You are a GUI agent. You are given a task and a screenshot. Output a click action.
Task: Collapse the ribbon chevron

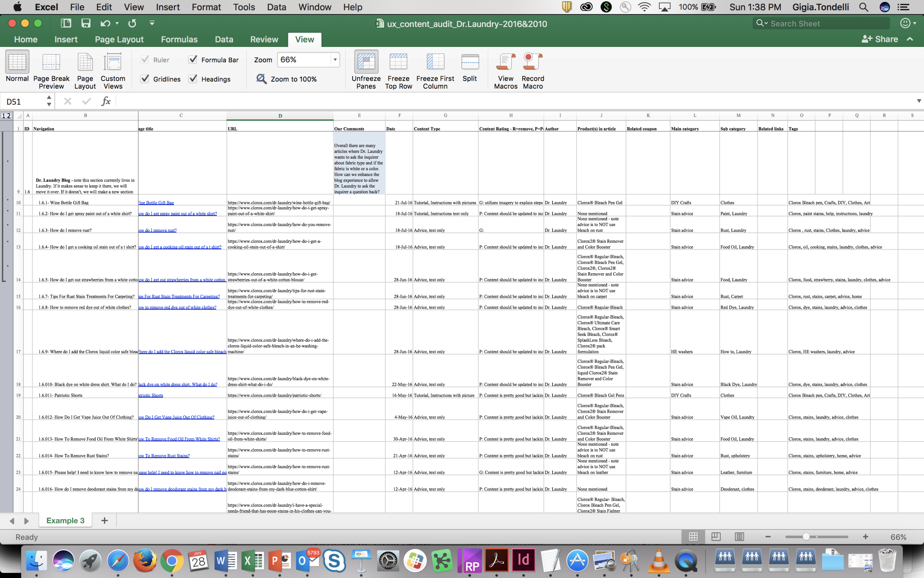click(x=910, y=39)
